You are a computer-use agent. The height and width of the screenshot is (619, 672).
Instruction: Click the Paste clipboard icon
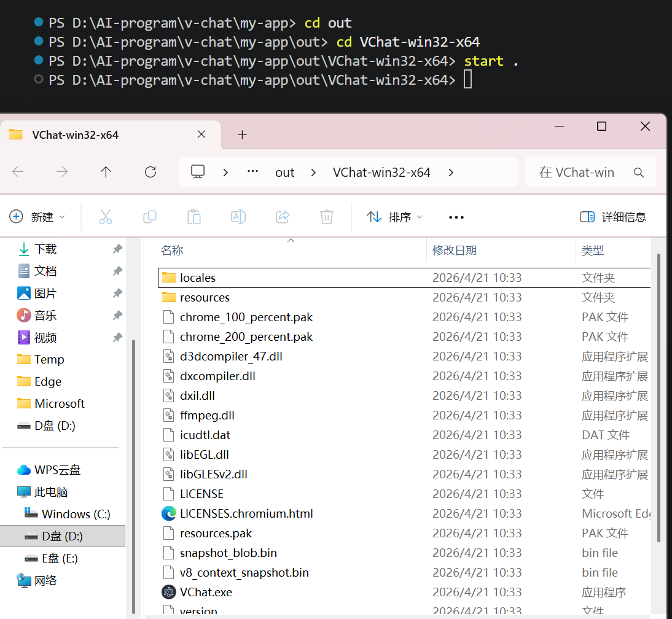[193, 217]
